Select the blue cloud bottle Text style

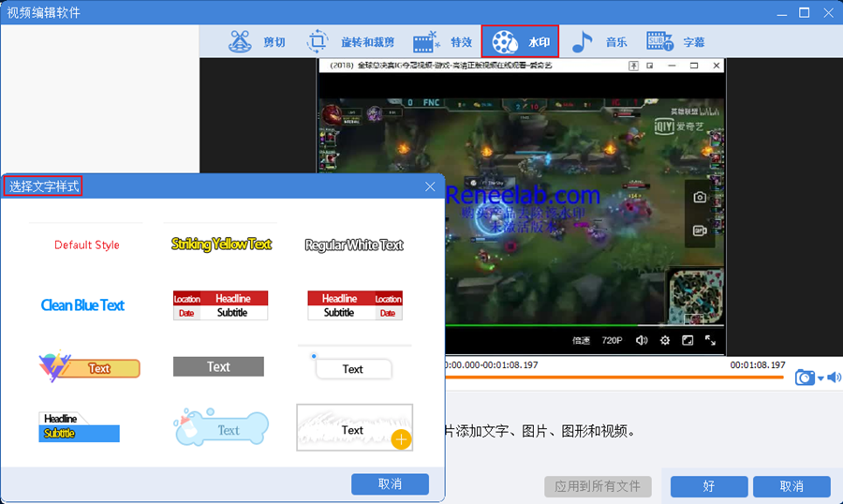(x=221, y=427)
